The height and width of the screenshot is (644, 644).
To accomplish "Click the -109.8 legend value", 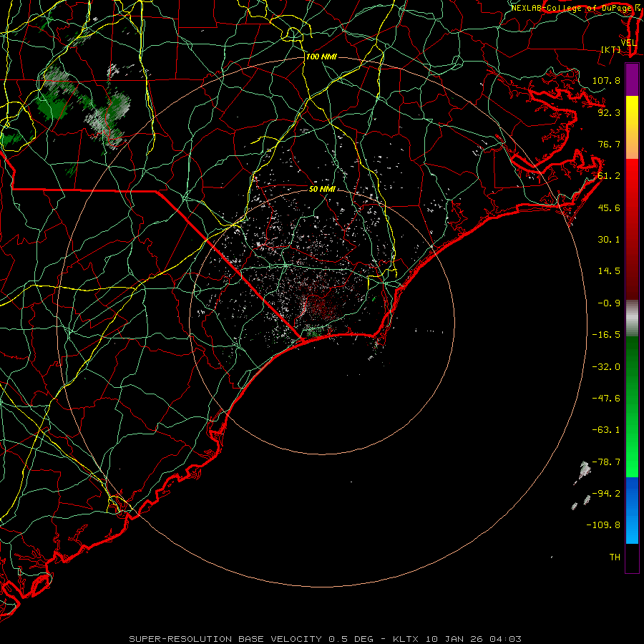I will coord(603,525).
